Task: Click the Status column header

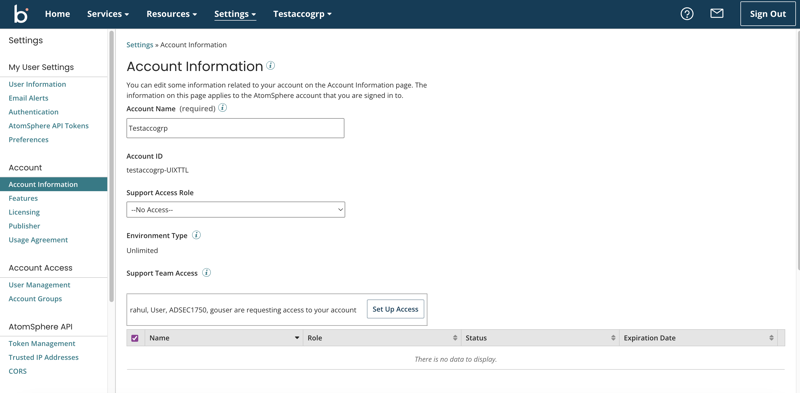Action: click(x=540, y=338)
